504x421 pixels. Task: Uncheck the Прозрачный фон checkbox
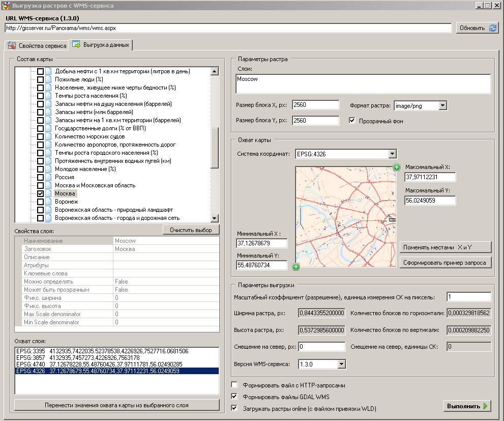352,121
